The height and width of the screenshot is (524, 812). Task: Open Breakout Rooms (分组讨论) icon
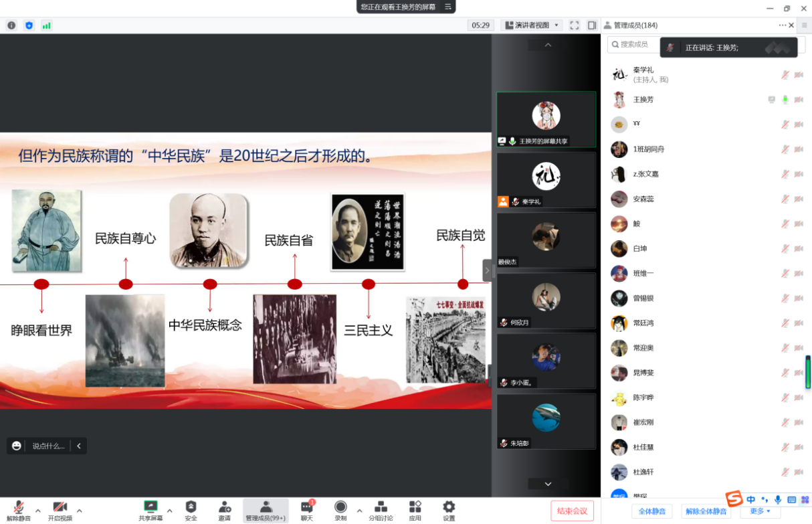click(381, 508)
